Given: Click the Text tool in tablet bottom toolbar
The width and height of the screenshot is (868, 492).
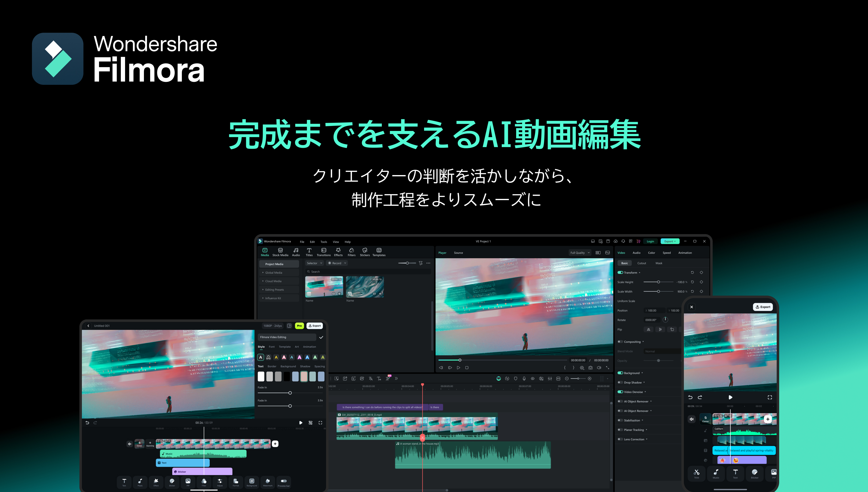Looking at the screenshot, I should [x=124, y=482].
